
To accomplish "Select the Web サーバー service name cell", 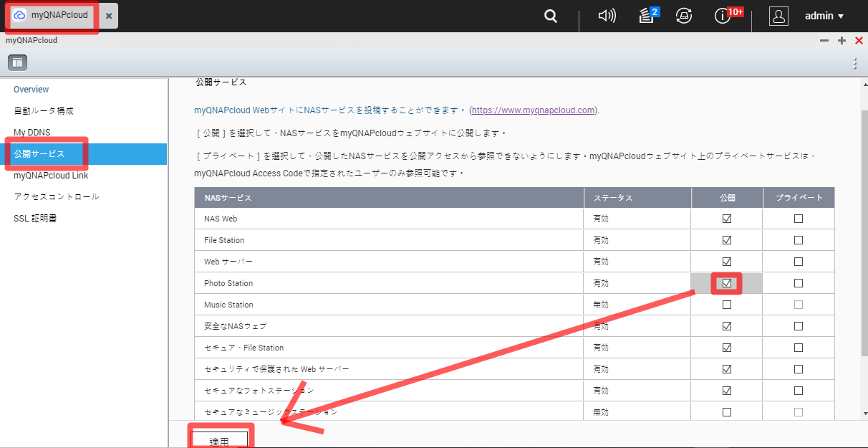I will 389,262.
